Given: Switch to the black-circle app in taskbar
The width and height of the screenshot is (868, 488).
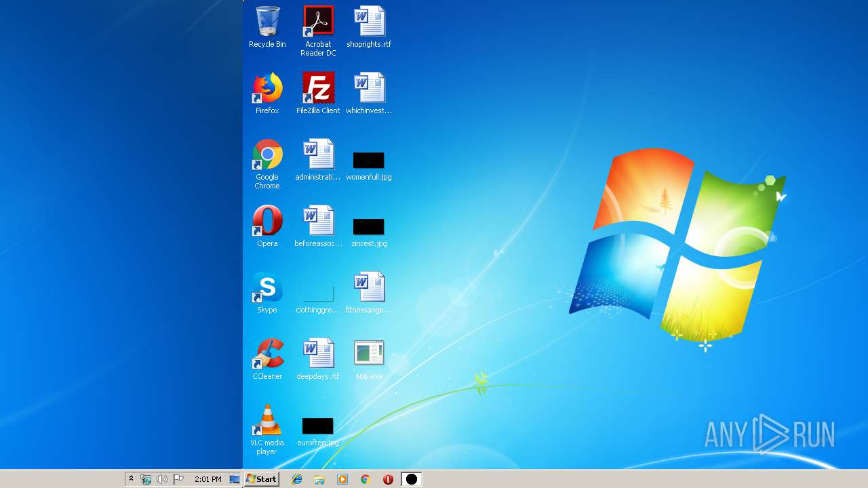Looking at the screenshot, I should coord(412,479).
